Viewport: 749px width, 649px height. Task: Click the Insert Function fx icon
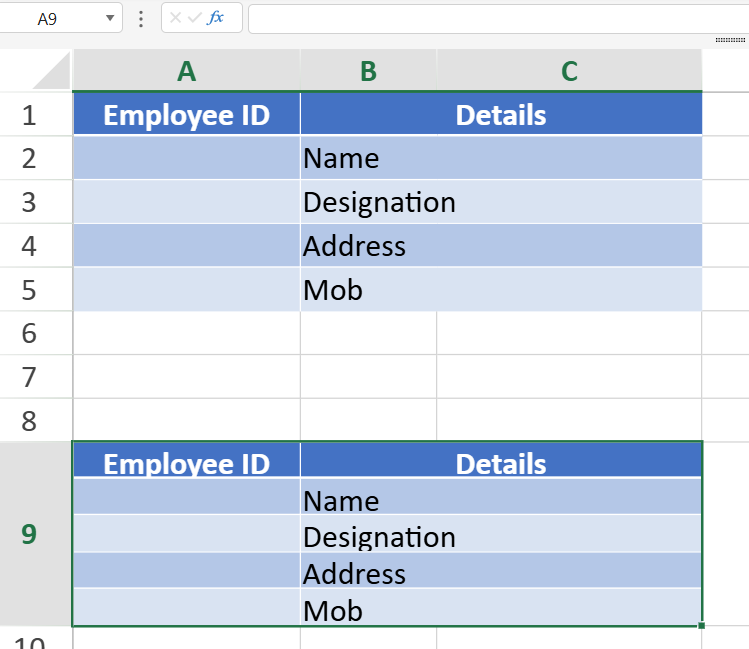[216, 18]
